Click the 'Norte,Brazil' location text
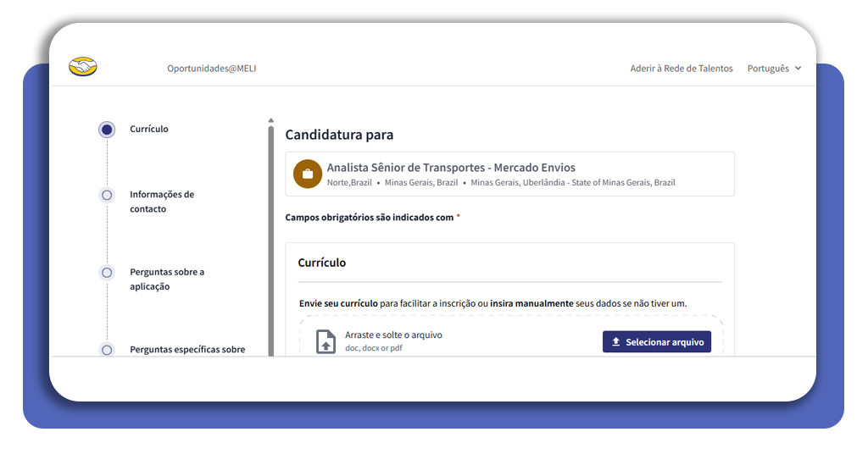 point(349,182)
